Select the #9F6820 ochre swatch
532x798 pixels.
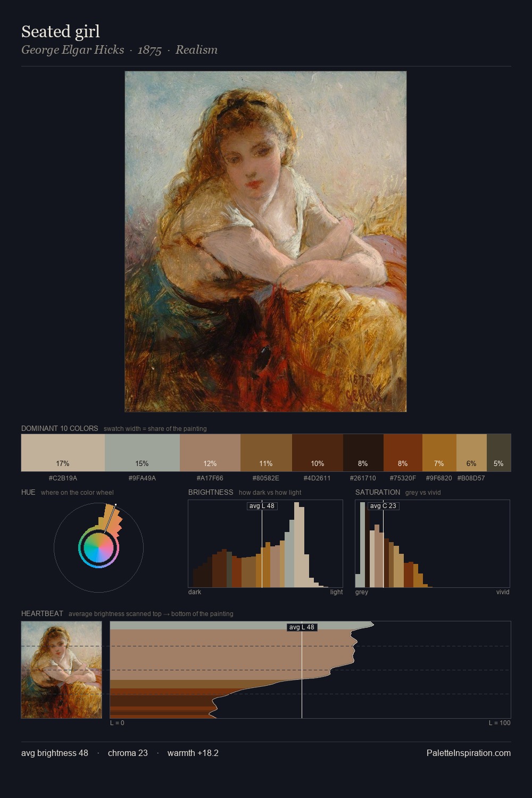439,453
